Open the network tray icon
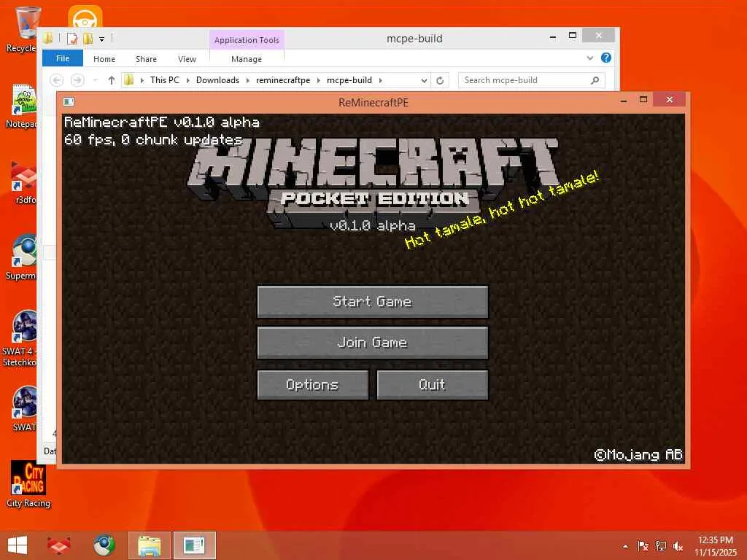 click(x=661, y=546)
